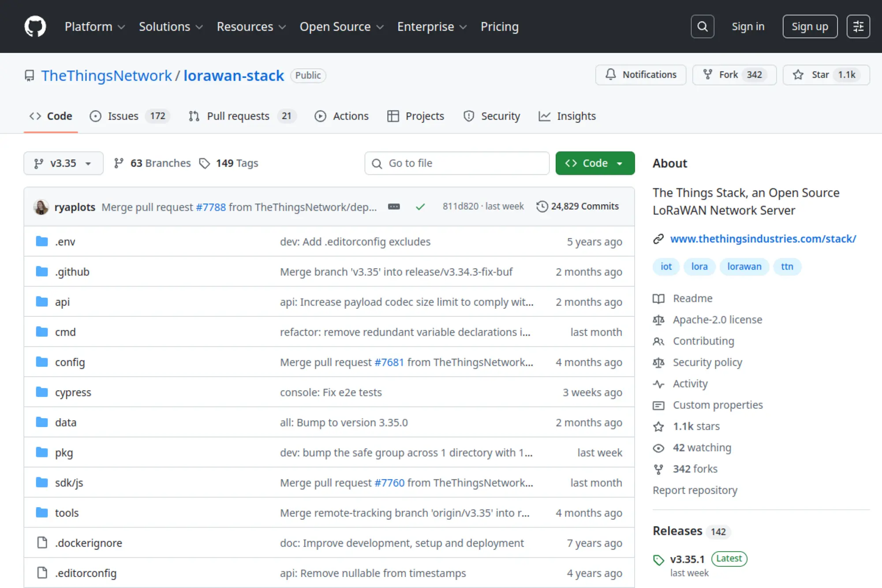
Task: Open pull request #7788 link
Action: coord(211,207)
